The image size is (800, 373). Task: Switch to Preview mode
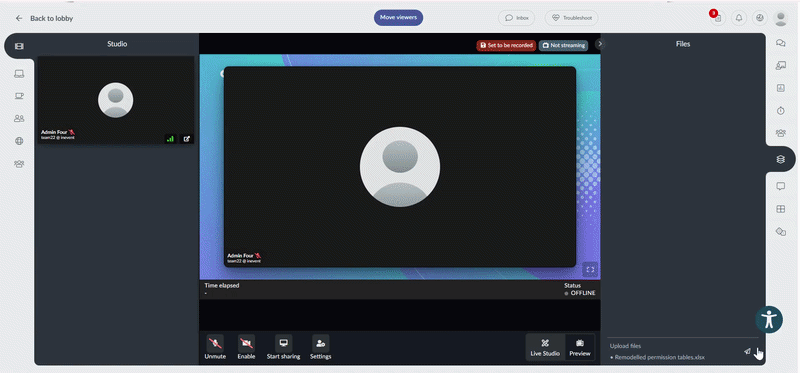580,347
